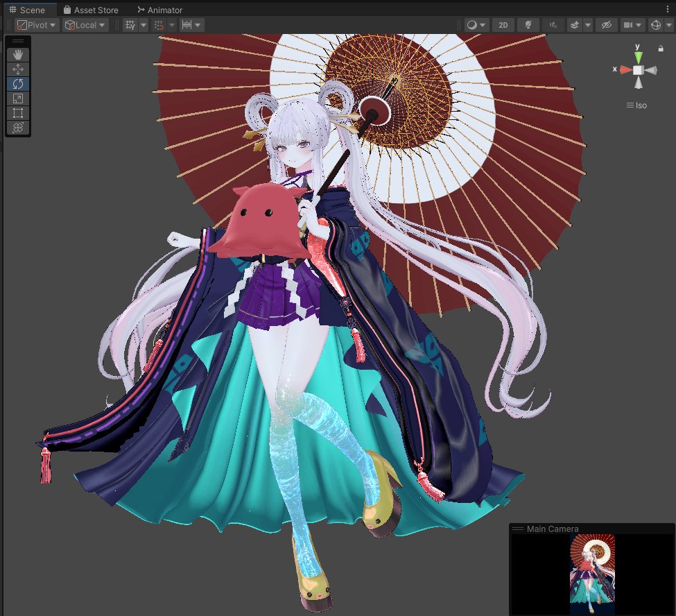Toggle grid visibility on Y axis
676x616 pixels.
(130, 25)
